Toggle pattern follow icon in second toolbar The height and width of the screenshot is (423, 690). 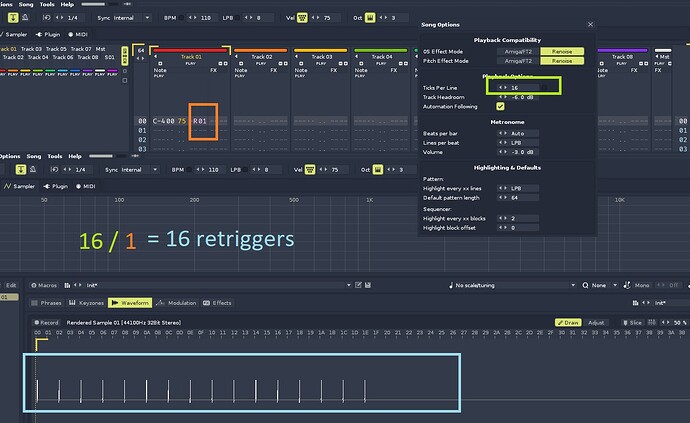point(21,169)
